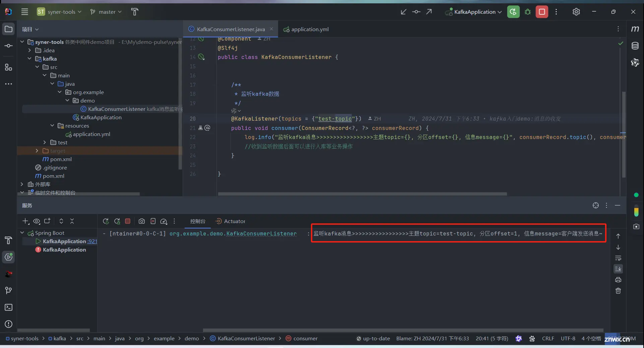This screenshot has width=644, height=348.
Task: Click the up-to-date status indicator
Action: (x=373, y=338)
